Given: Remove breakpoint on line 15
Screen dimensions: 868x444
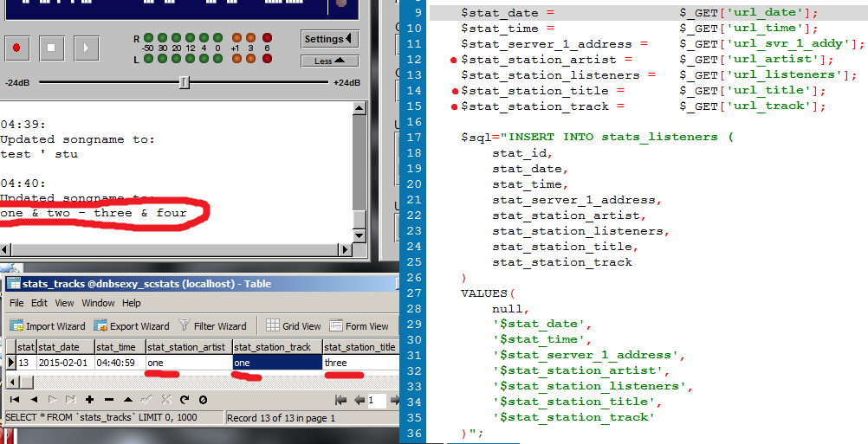Looking at the screenshot, I should (x=453, y=106).
